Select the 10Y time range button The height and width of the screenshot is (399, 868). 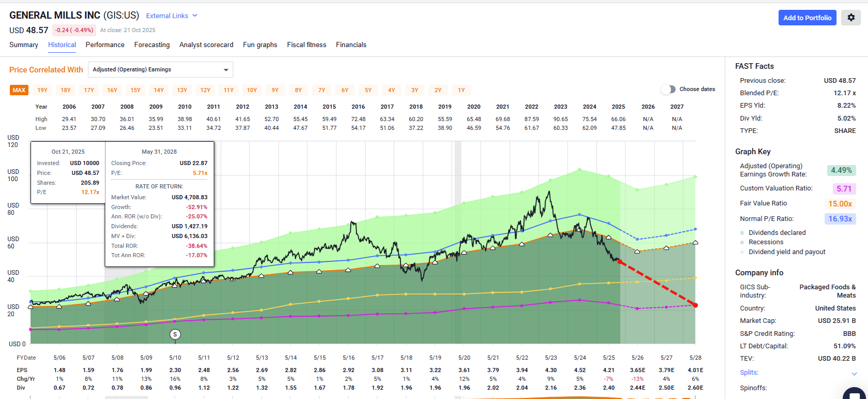(252, 90)
